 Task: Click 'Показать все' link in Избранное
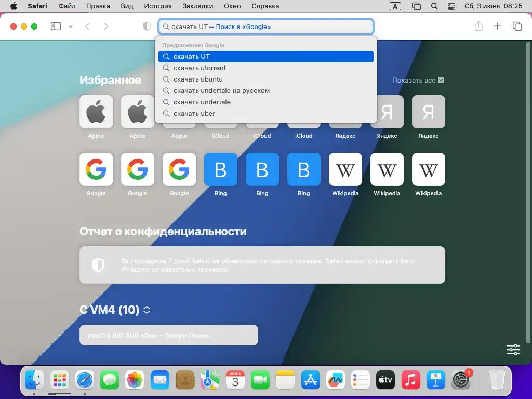[418, 81]
